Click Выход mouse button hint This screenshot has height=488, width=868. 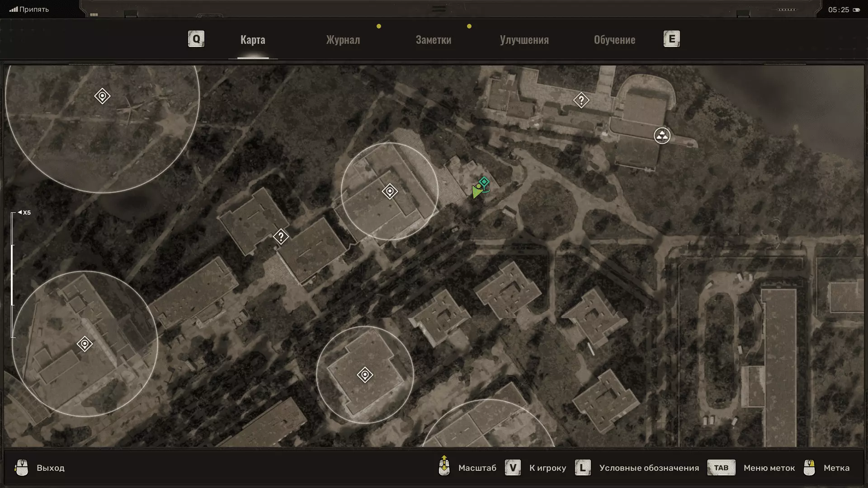22,468
